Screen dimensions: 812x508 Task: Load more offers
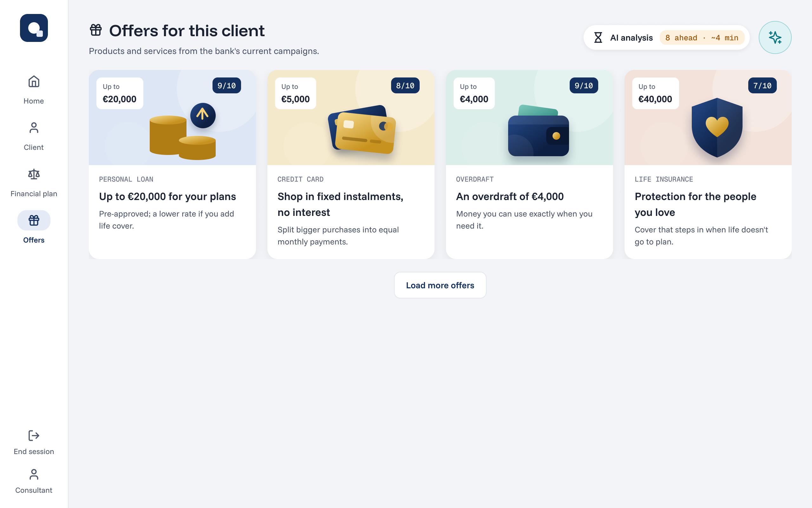coord(440,285)
